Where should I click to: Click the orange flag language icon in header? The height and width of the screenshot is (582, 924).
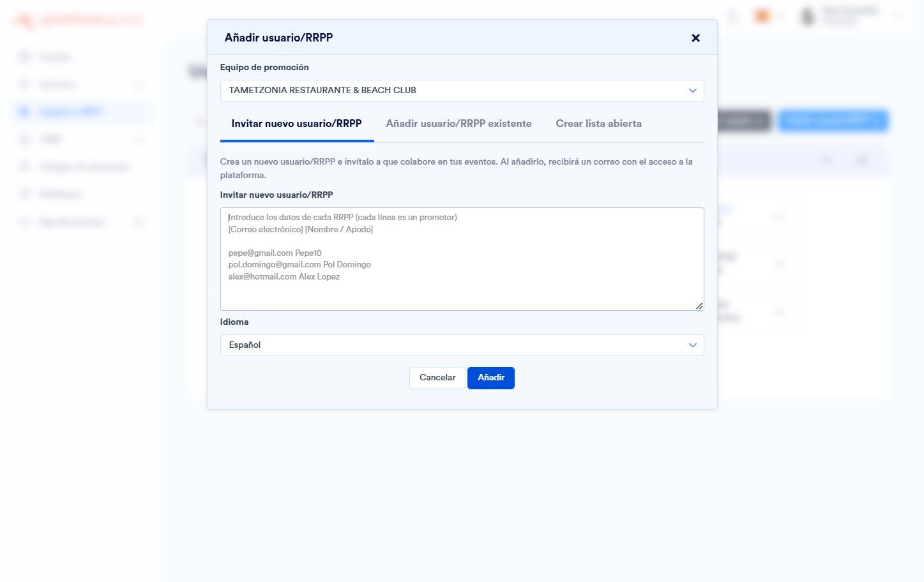tap(762, 16)
